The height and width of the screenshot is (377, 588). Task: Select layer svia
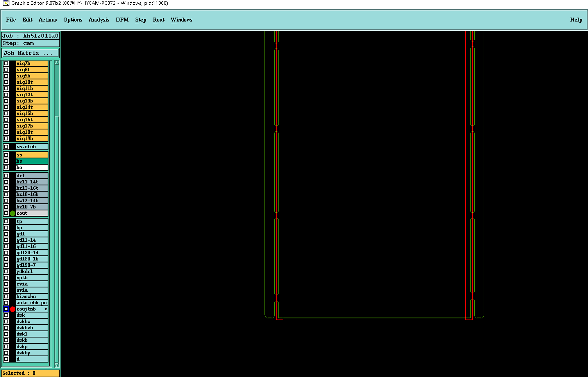[x=32, y=290]
